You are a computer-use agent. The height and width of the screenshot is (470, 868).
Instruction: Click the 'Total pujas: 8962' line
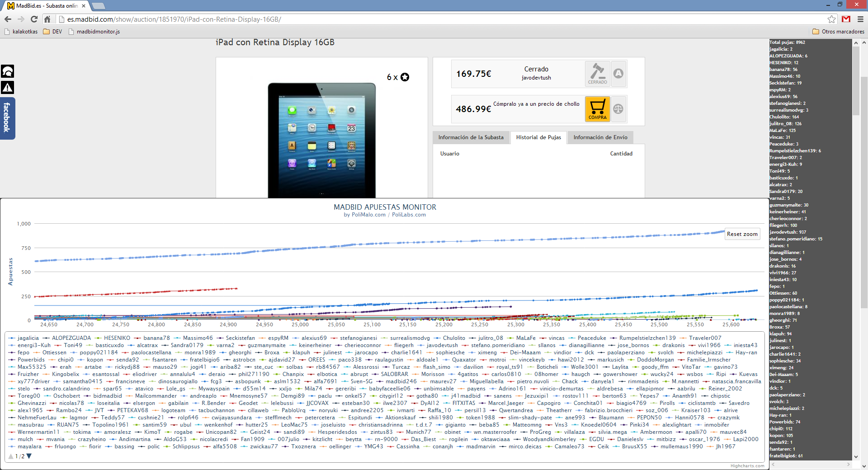click(787, 42)
